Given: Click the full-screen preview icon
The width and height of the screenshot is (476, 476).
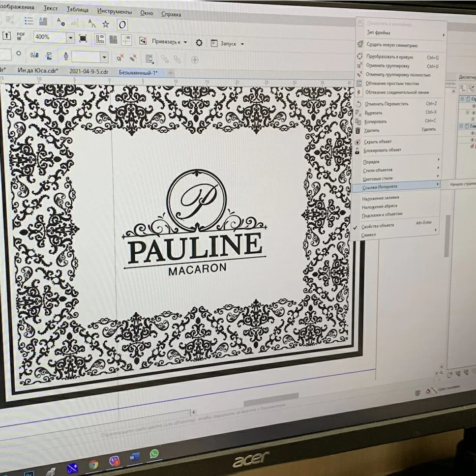Looking at the screenshot, I should [x=83, y=38].
